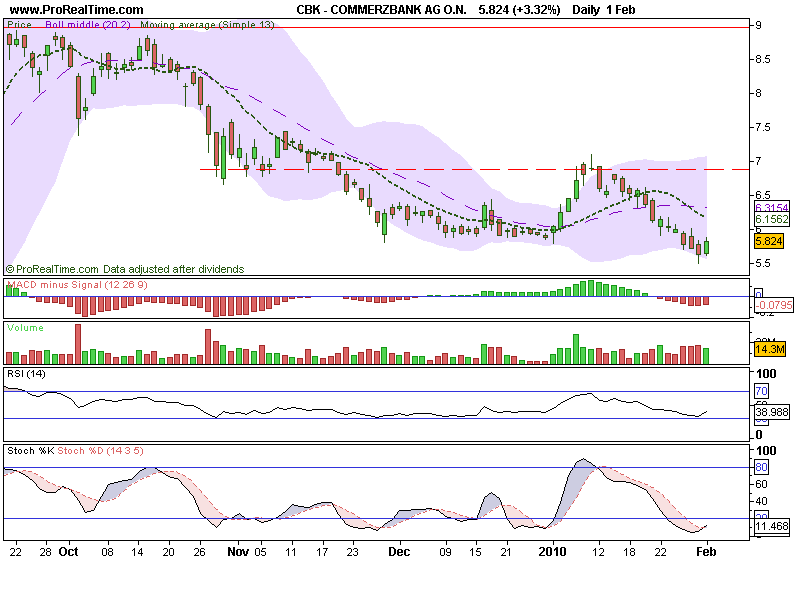This screenshot has width=800, height=600.
Task: Click the 14.3M volume value tag
Action: [769, 349]
